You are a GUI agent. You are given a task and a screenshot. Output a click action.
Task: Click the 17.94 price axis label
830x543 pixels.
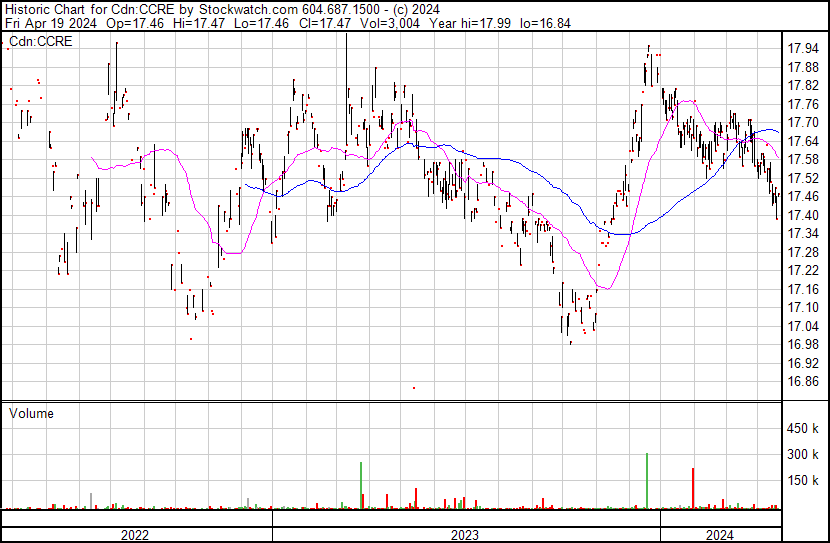(804, 48)
